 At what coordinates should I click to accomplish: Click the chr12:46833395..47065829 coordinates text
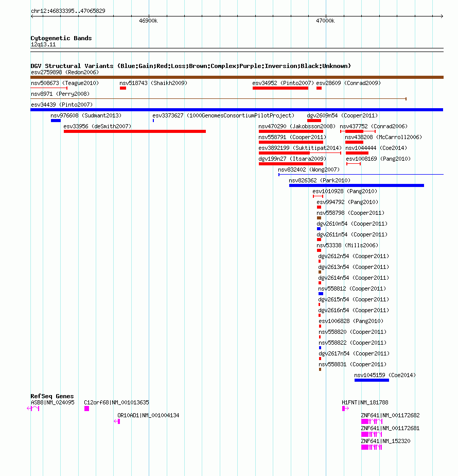click(68, 11)
